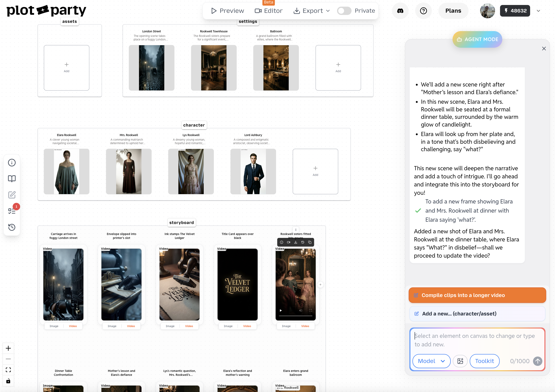Click Compile clips into a longer video
This screenshot has height=392, width=555.
point(477,295)
